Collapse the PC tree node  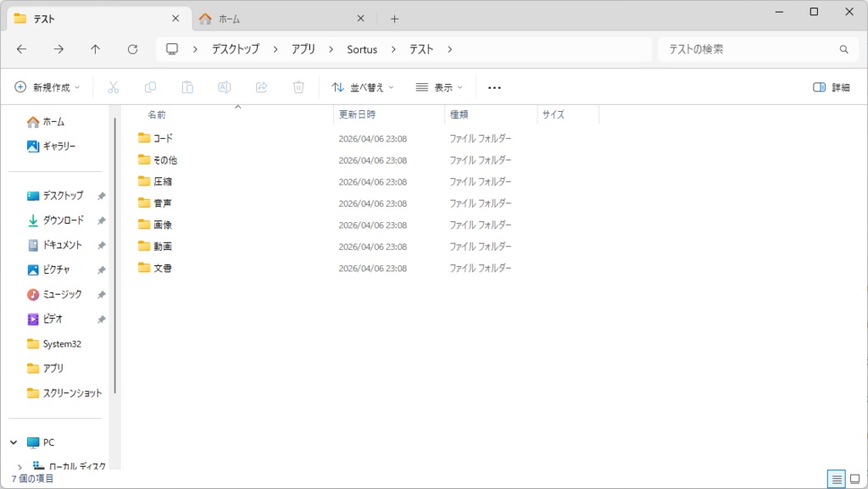tap(14, 442)
